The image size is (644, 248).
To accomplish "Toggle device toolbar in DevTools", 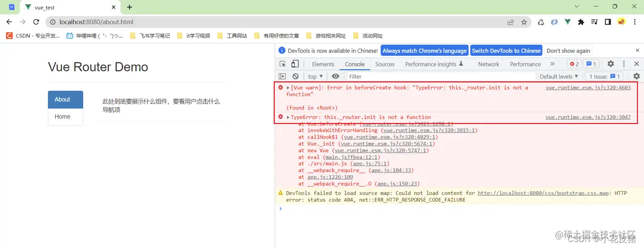I will tap(295, 64).
